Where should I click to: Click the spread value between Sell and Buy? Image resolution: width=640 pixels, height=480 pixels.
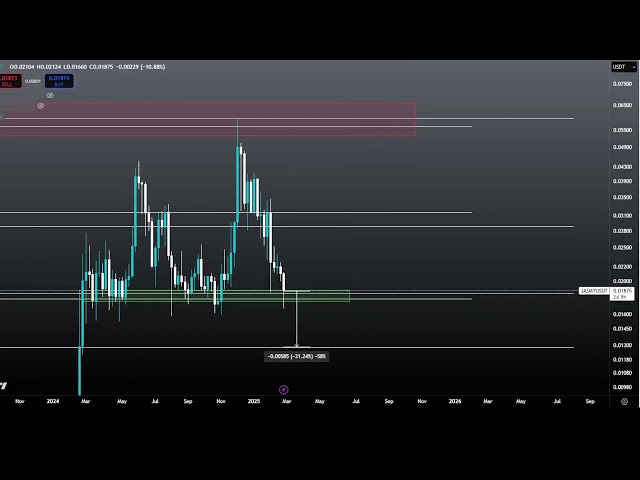pyautogui.click(x=33, y=81)
